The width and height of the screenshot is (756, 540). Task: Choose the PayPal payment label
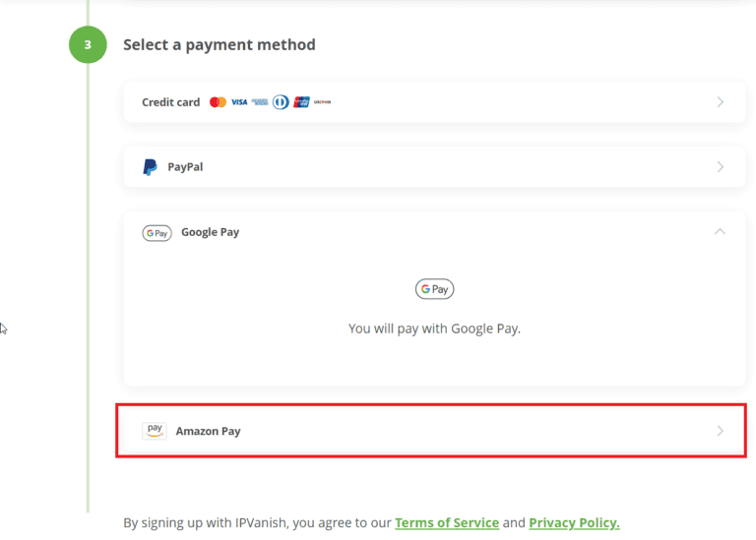pos(185,167)
